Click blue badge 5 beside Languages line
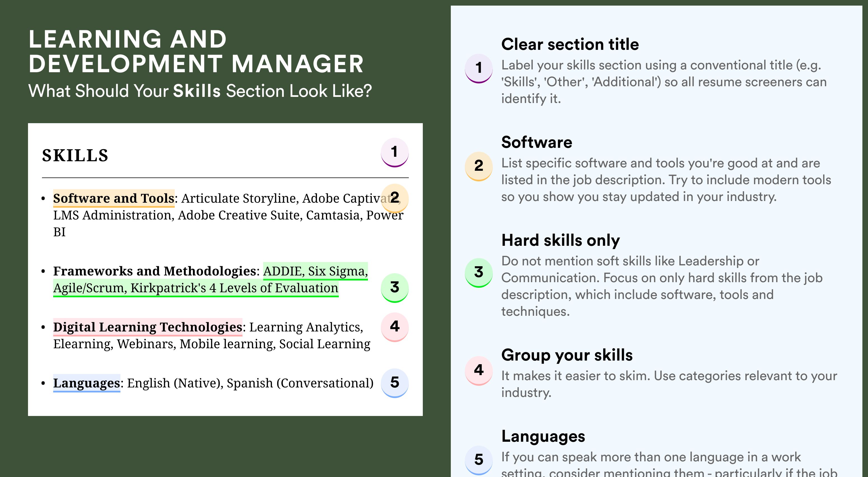This screenshot has height=477, width=868. [x=395, y=383]
